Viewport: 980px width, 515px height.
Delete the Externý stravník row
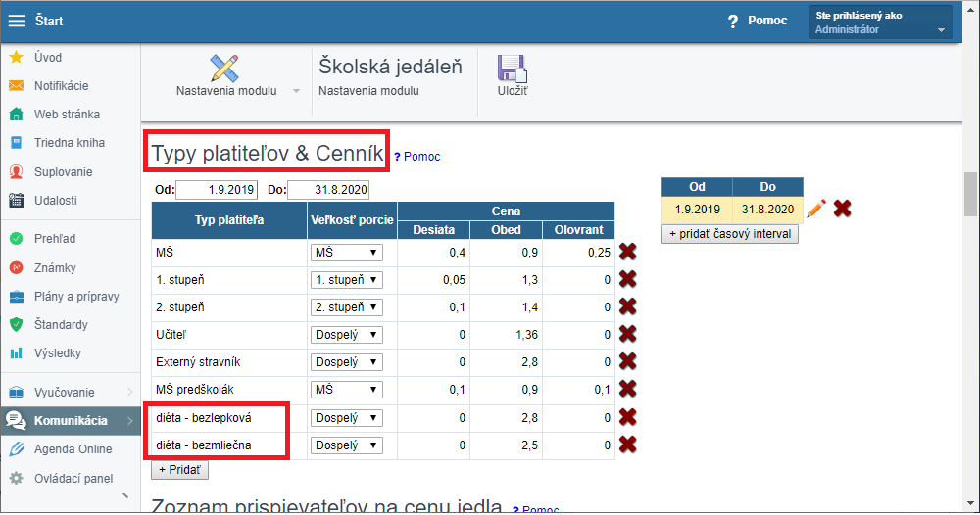pyautogui.click(x=627, y=361)
